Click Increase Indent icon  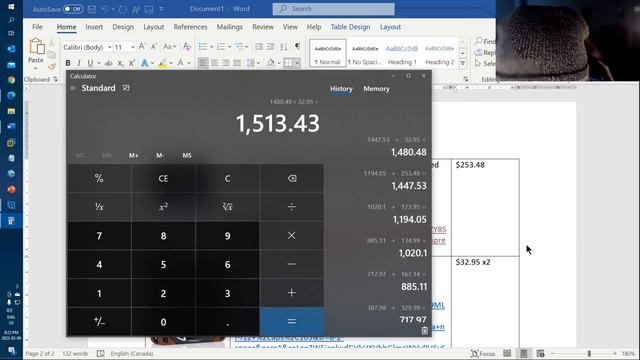(x=270, y=47)
